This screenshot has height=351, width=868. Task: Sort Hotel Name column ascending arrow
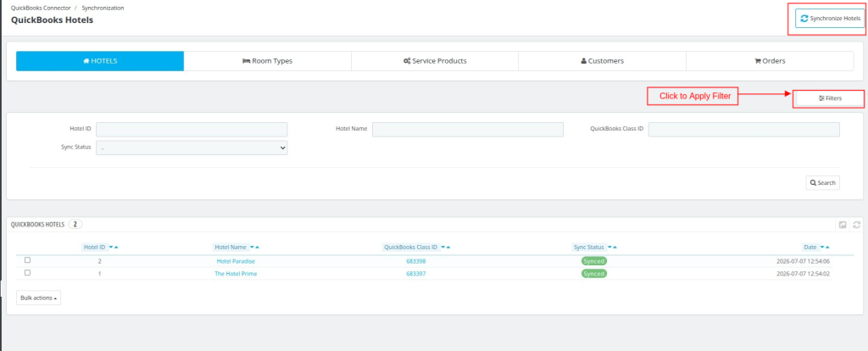click(258, 247)
